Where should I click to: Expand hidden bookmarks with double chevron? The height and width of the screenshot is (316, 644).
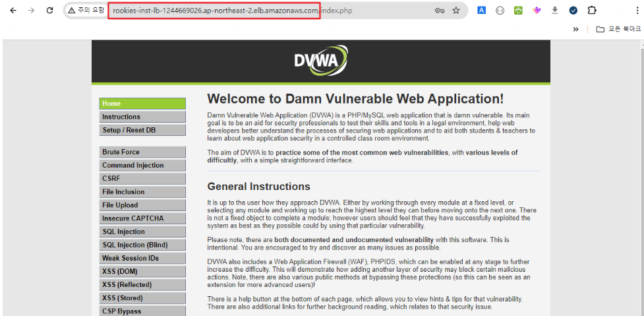click(575, 29)
